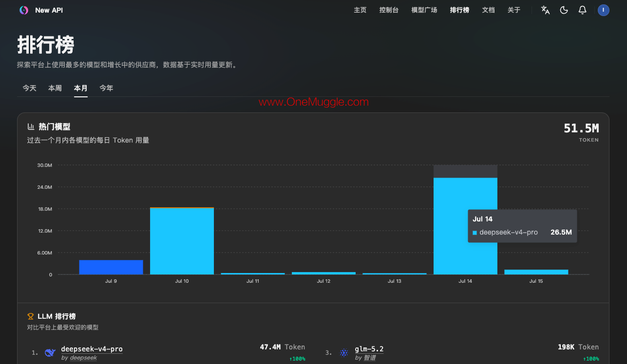Switch to the 本周 time range tab

pos(55,88)
